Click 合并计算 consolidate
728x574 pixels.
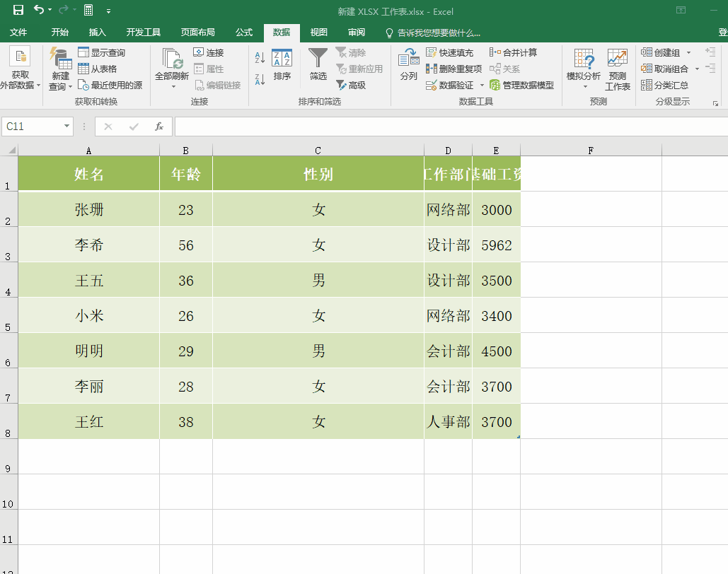point(514,52)
